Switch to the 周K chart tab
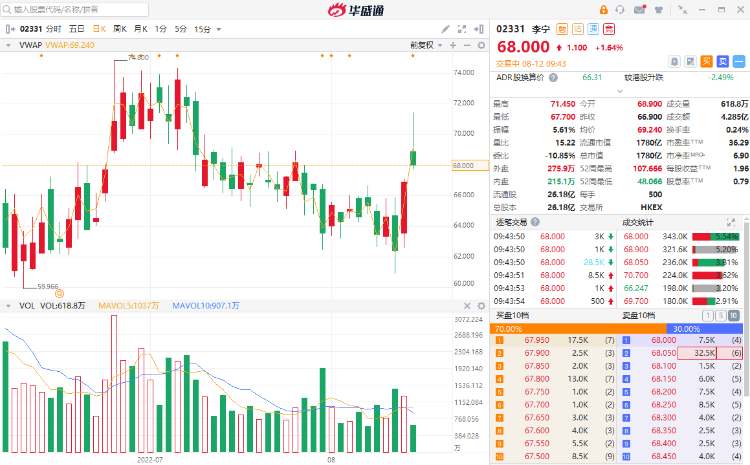This screenshot has width=750, height=465. tap(120, 29)
